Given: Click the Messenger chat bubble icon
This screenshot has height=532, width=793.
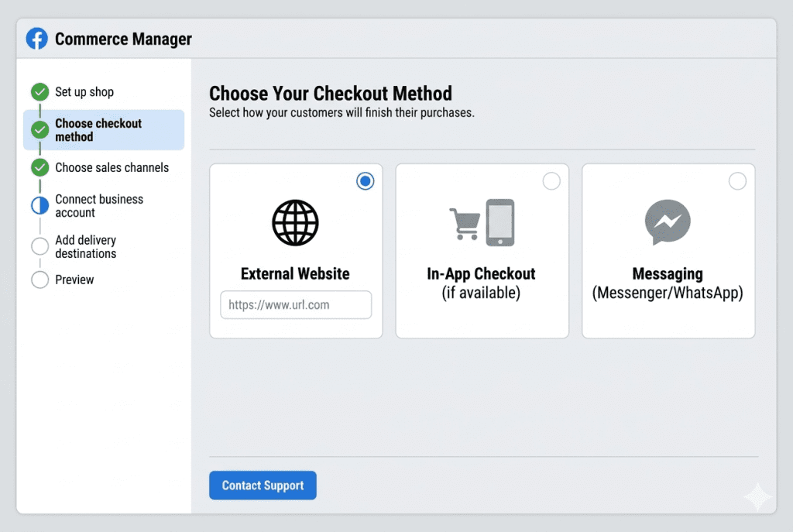Looking at the screenshot, I should (x=668, y=222).
